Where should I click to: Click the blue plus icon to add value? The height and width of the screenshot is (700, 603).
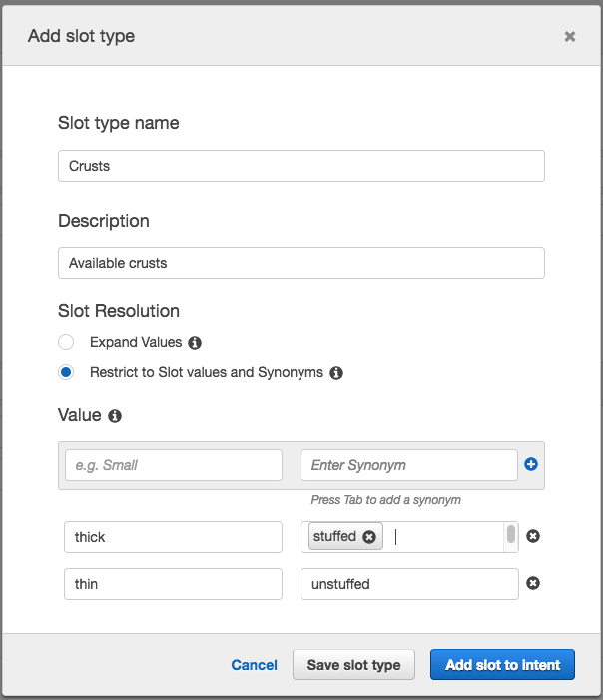[531, 464]
